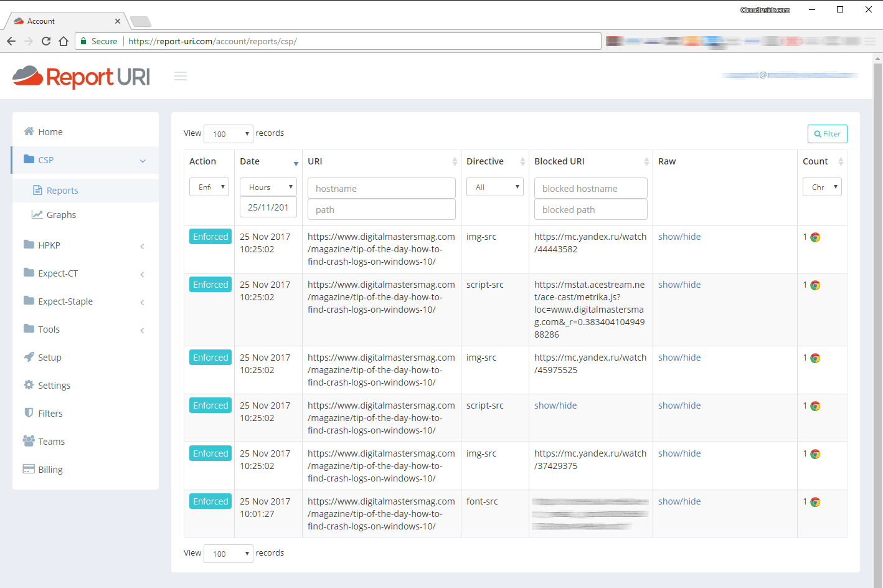Viewport: 883px width, 588px height.
Task: Sort by the Date column arrow
Action: (296, 163)
